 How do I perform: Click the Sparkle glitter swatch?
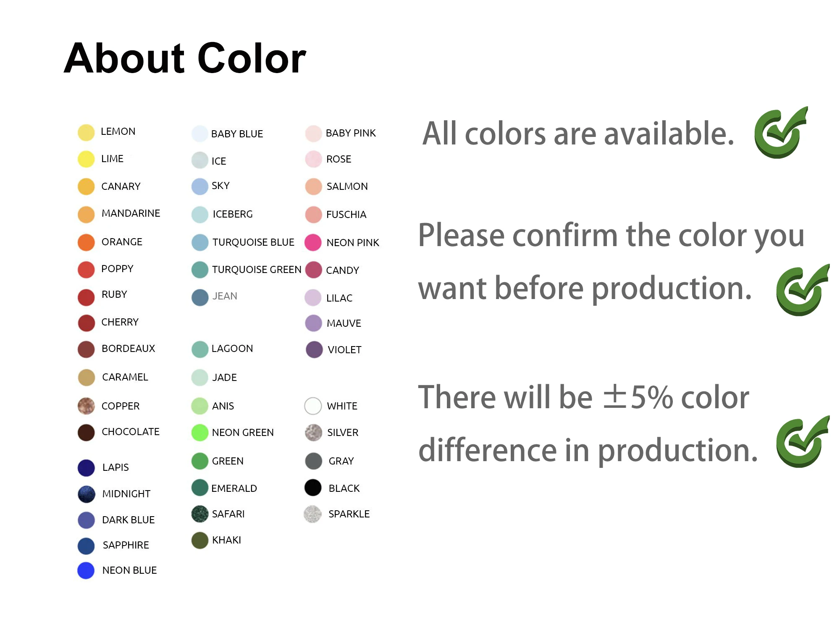(x=313, y=514)
